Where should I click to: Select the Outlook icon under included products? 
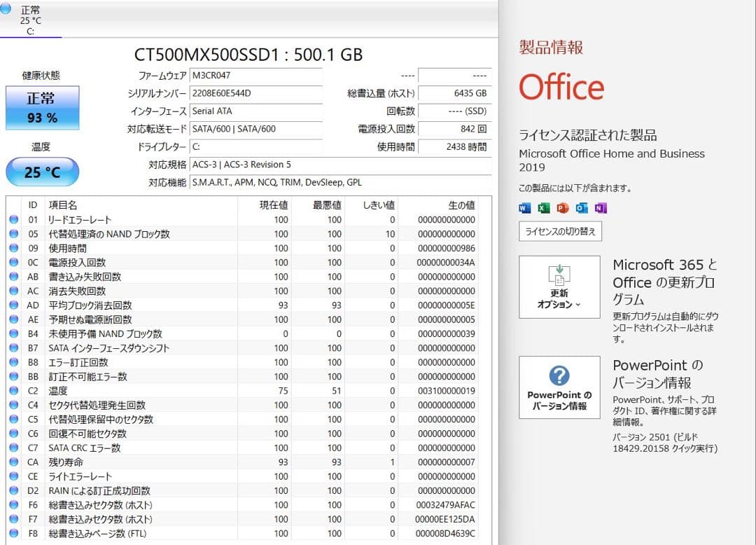tap(581, 207)
